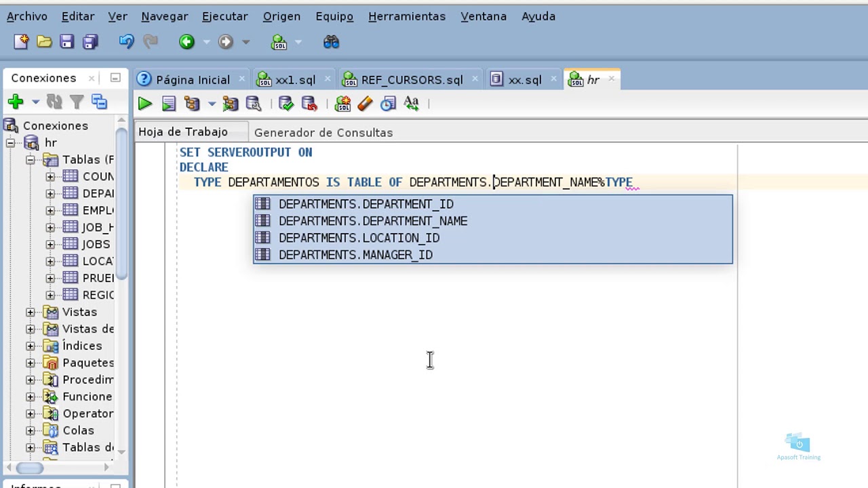
Task: Click the Save All disks icon
Action: tap(90, 42)
